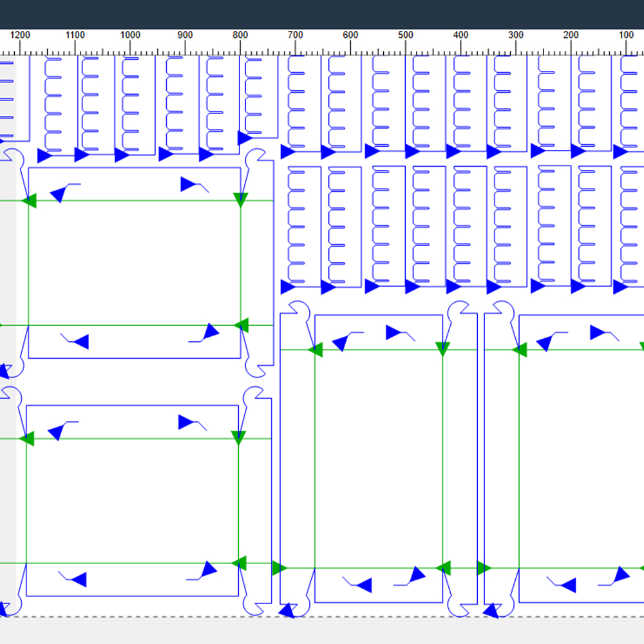This screenshot has height=644, width=644.
Task: Click the 300 mark on the ruler
Action: (516, 35)
